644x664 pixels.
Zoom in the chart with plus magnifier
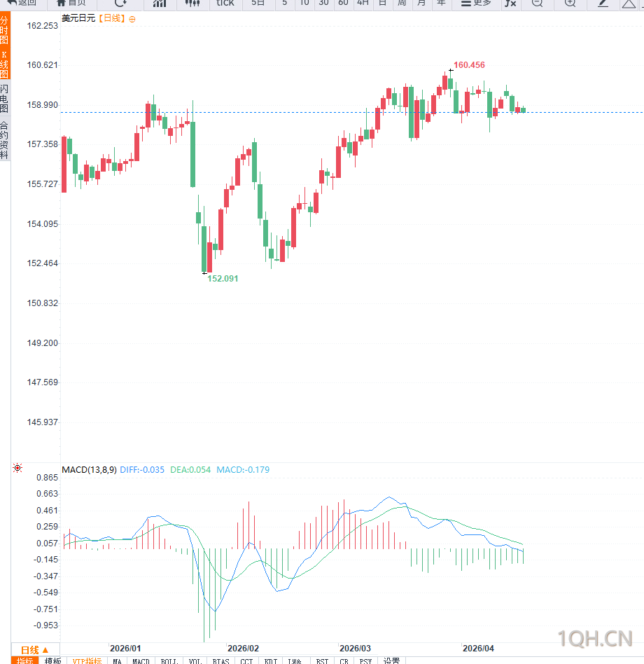[x=570, y=3]
